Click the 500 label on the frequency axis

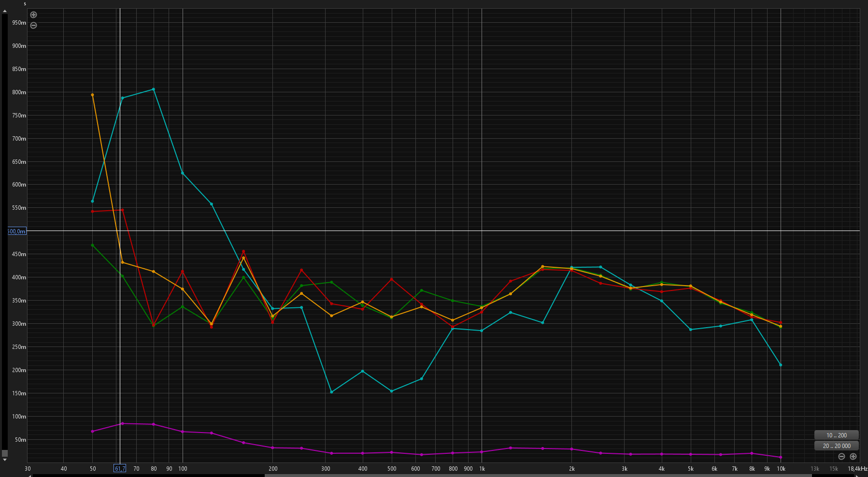(392, 469)
